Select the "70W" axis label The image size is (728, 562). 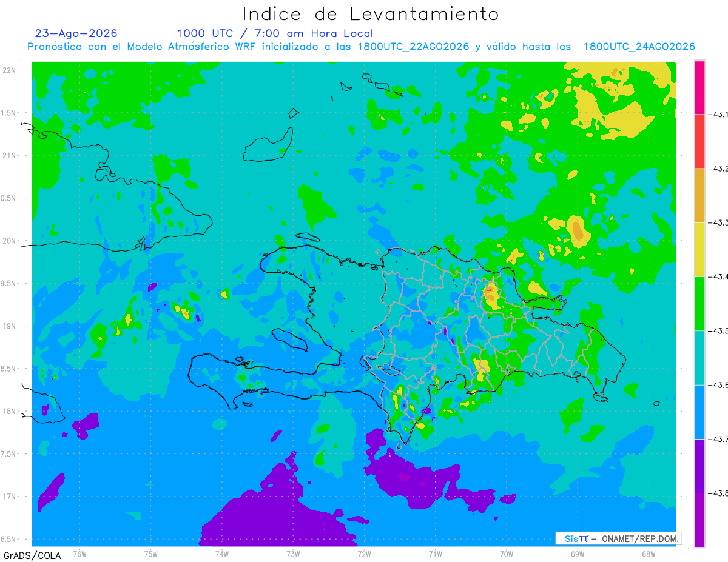pyautogui.click(x=507, y=554)
